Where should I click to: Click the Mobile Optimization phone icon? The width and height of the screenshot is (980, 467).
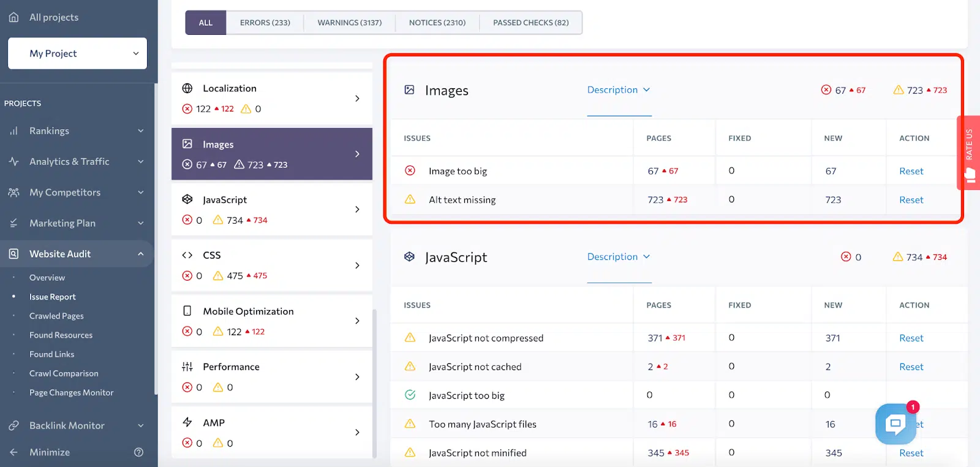187,311
